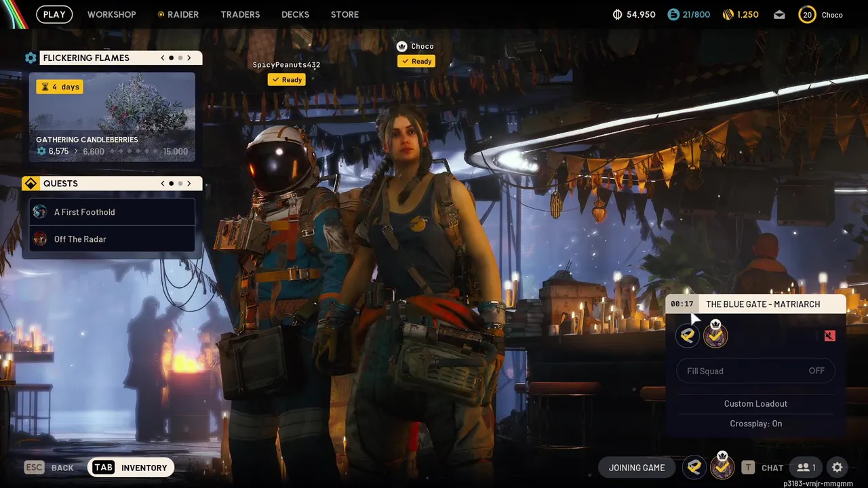The height and width of the screenshot is (488, 868).
Task: Switch to the DECKS tab
Action: (x=295, y=14)
